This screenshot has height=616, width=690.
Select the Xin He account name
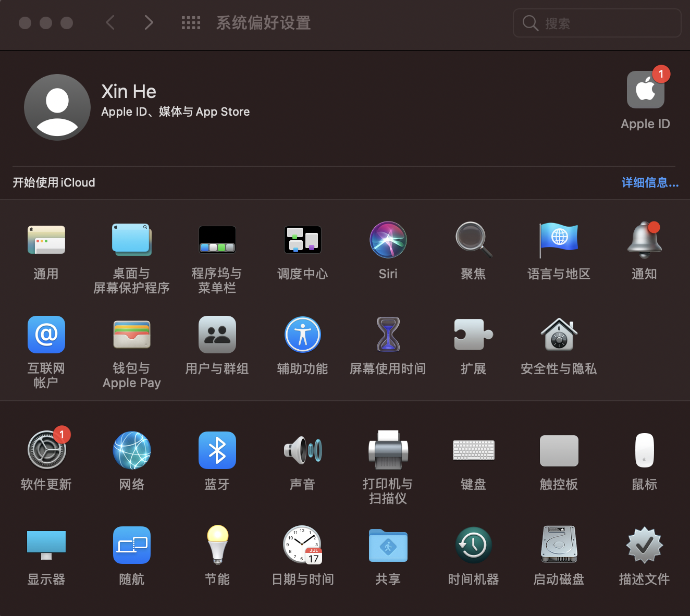click(x=129, y=92)
